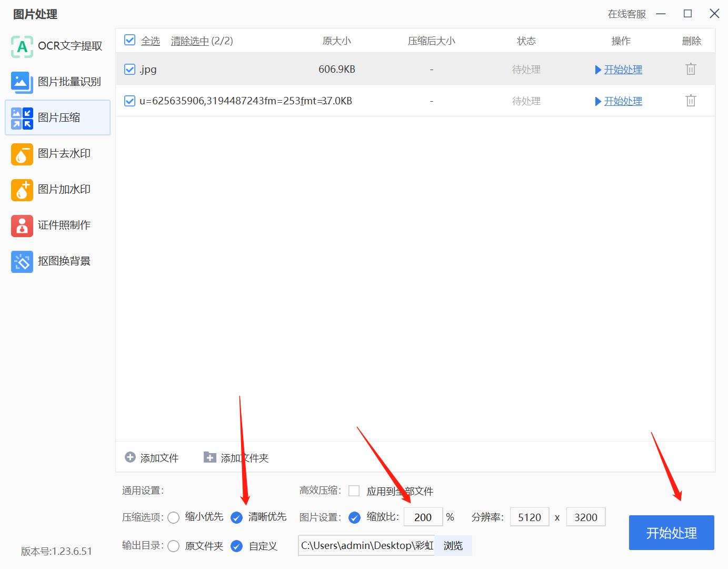
Task: Click the 开始处理 start processing button
Action: coord(671,533)
